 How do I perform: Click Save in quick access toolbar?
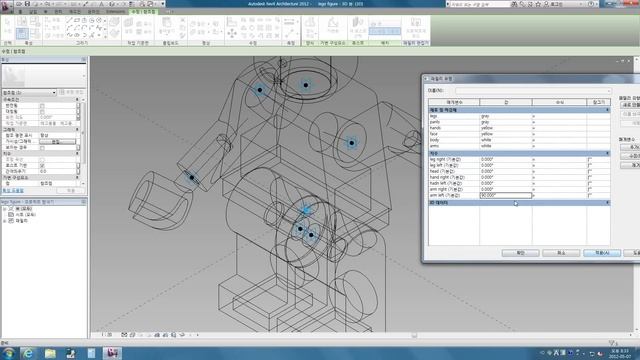click(x=27, y=4)
